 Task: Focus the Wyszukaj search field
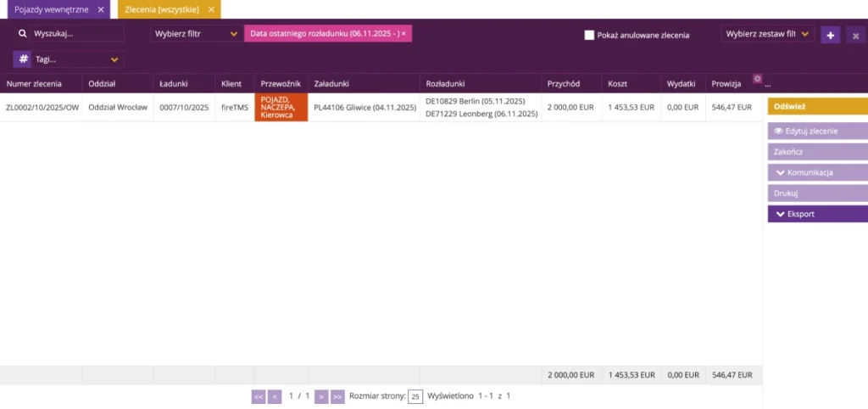point(76,33)
